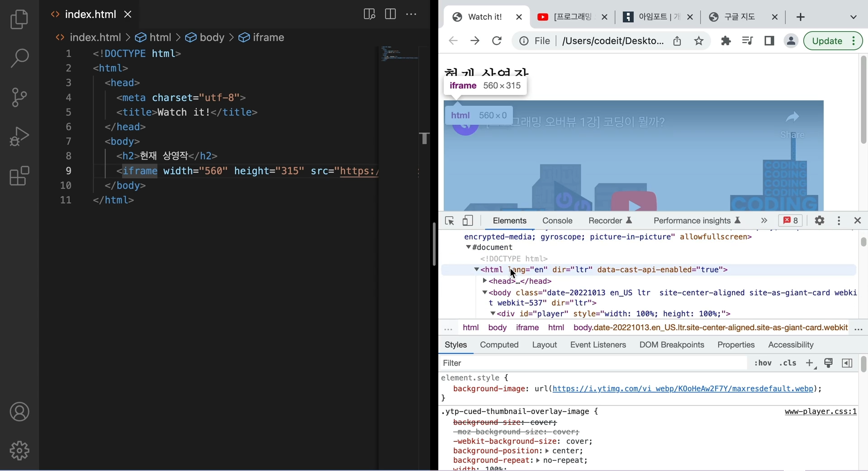Open the DevTools Recorder tab
Screen dimensions: 868x471
click(x=610, y=221)
